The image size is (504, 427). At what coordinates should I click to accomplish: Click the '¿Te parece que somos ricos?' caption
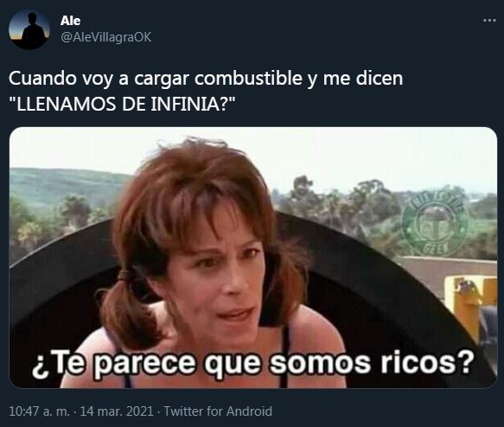253,363
